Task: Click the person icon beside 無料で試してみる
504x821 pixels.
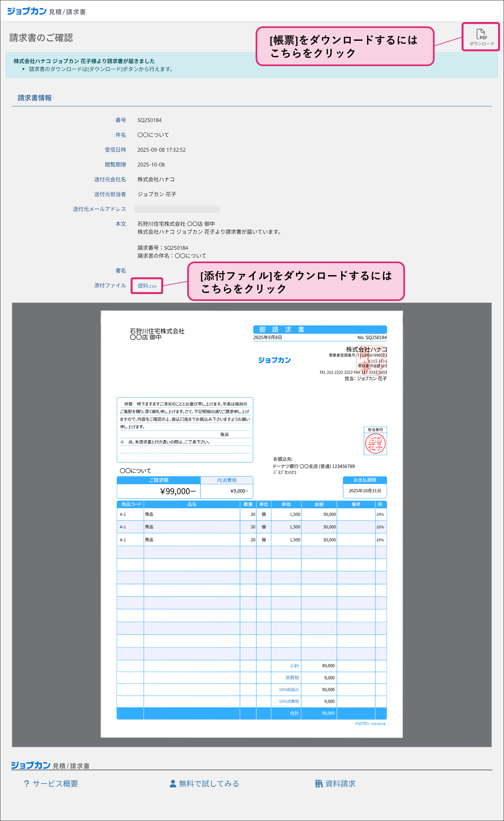Action: 173,784
